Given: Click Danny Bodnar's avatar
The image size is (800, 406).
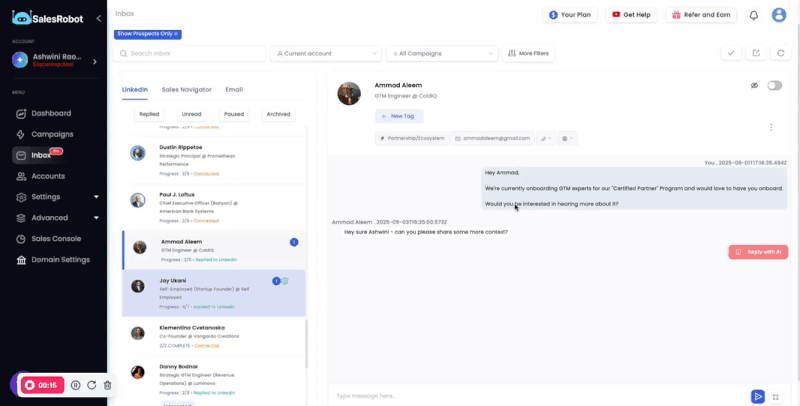Looking at the screenshot, I should click(x=138, y=372).
